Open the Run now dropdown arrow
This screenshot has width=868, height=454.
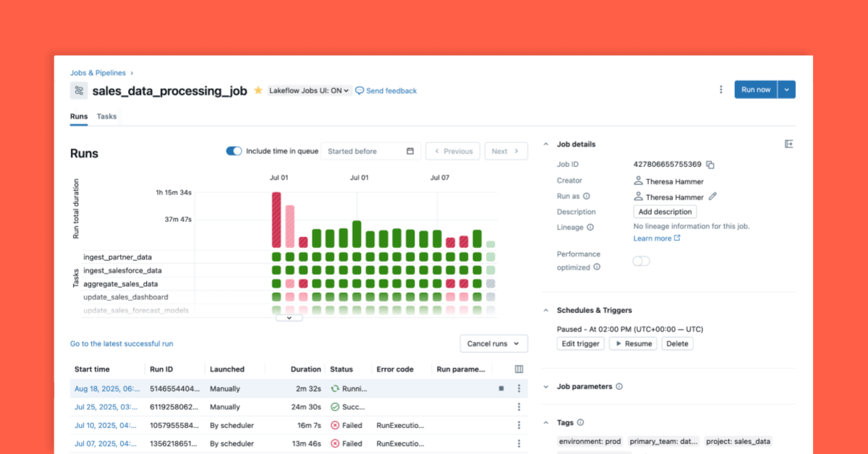coord(787,90)
